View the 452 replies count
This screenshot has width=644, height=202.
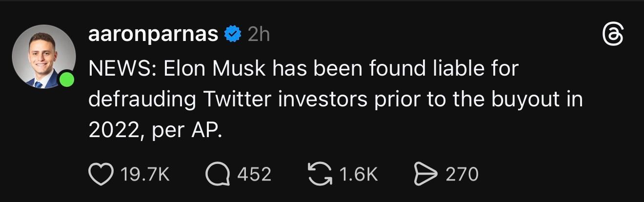254,174
